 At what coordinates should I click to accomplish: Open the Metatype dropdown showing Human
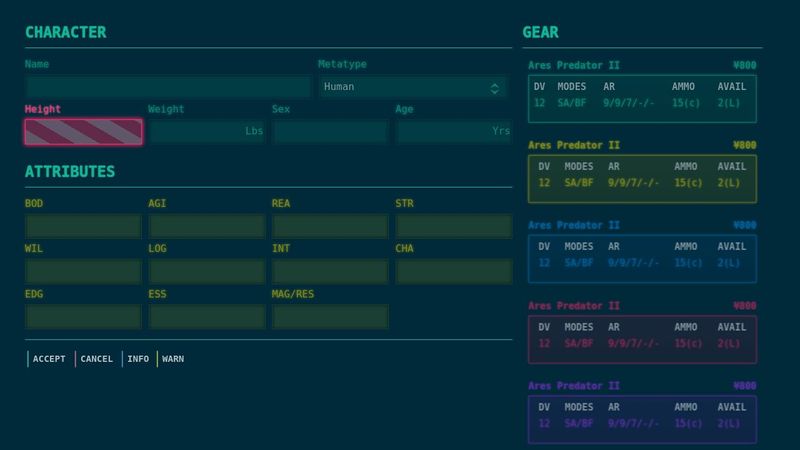click(412, 87)
